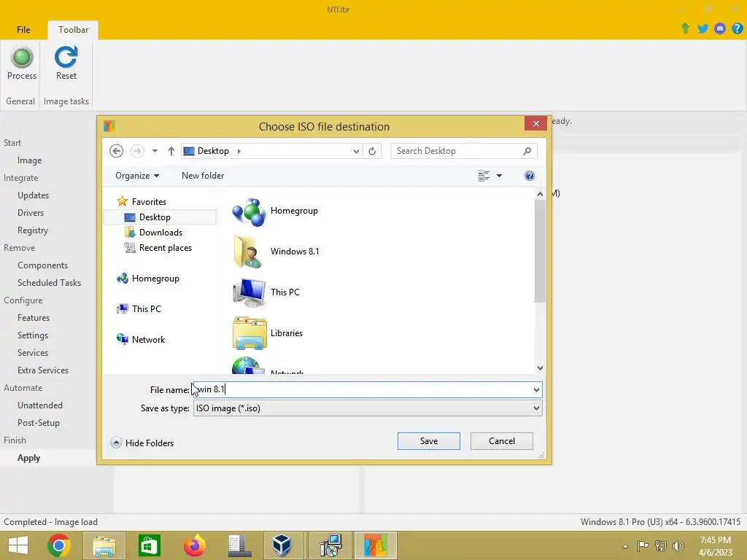Open the Drivers page in sidebar
Screen dimensions: 747x560
tap(31, 213)
